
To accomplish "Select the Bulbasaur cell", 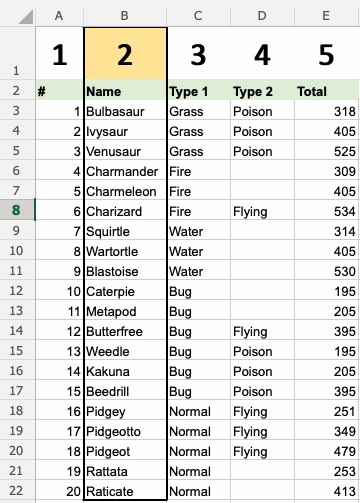I will [125, 110].
